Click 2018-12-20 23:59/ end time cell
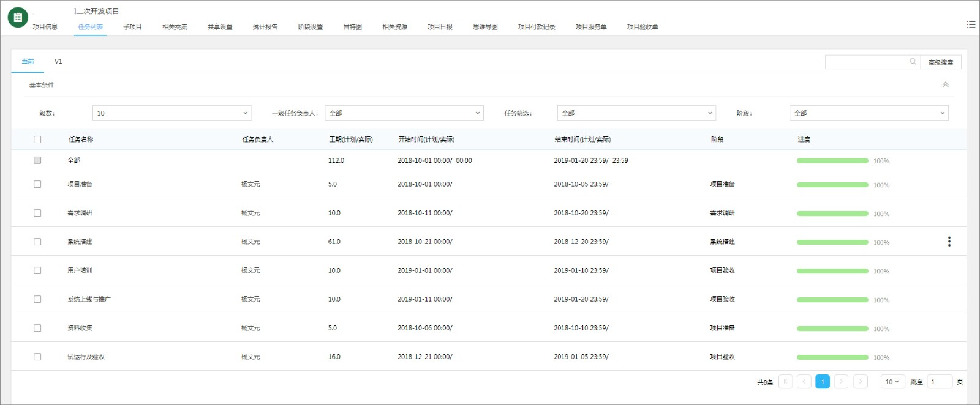Image resolution: width=980 pixels, height=405 pixels. (x=581, y=242)
